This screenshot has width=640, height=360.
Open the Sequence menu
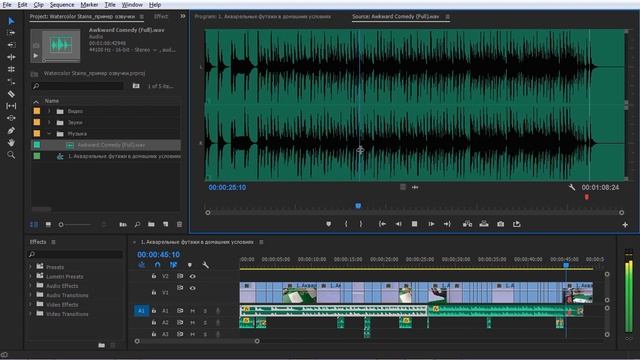tap(62, 5)
